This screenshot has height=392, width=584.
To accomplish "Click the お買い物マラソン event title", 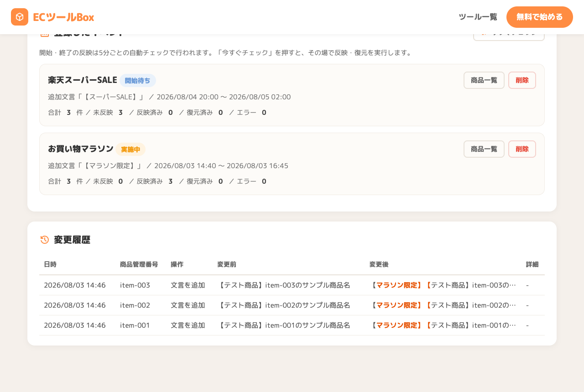I will tap(81, 149).
